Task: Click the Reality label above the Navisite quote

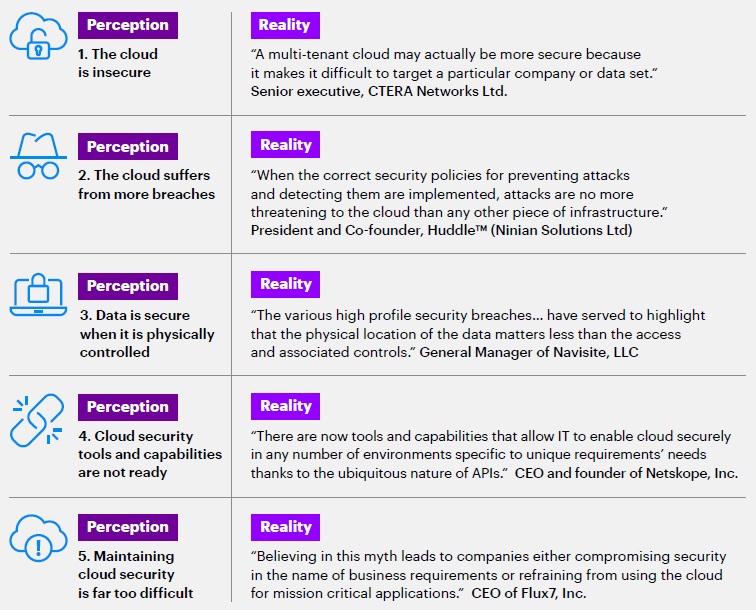Action: pyautogui.click(x=285, y=284)
